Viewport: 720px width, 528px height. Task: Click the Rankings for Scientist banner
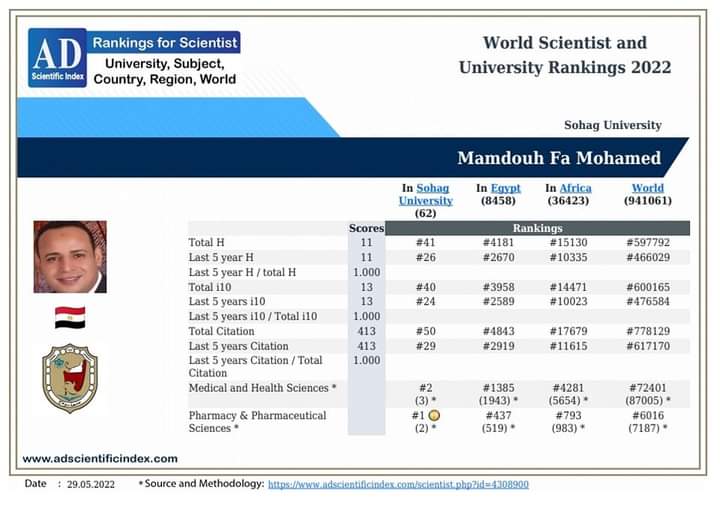pyautogui.click(x=165, y=43)
